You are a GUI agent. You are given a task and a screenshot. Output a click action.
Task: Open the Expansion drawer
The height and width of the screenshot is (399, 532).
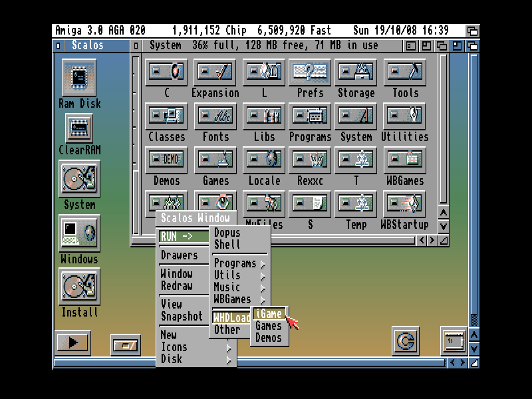tap(215, 72)
